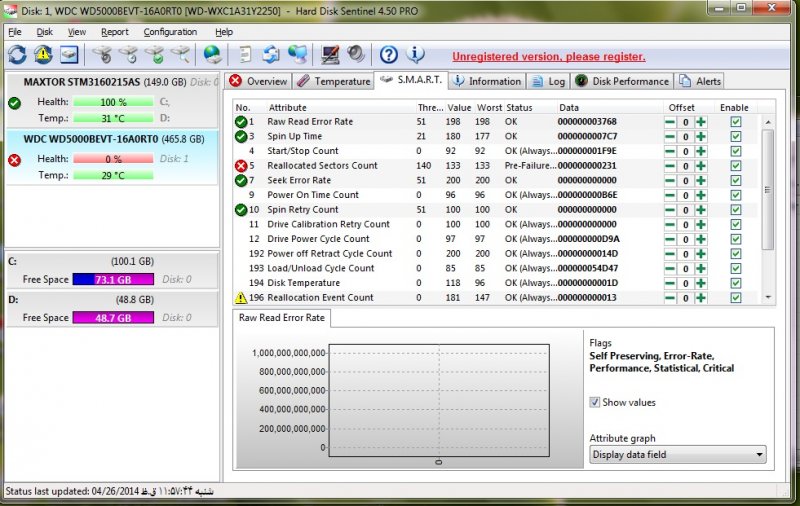
Task: Open the Disk menu
Action: tap(44, 32)
